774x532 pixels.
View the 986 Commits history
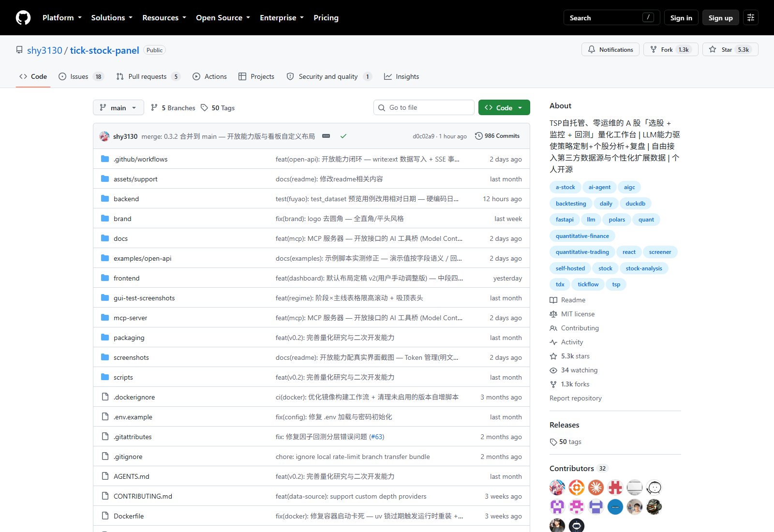click(497, 136)
